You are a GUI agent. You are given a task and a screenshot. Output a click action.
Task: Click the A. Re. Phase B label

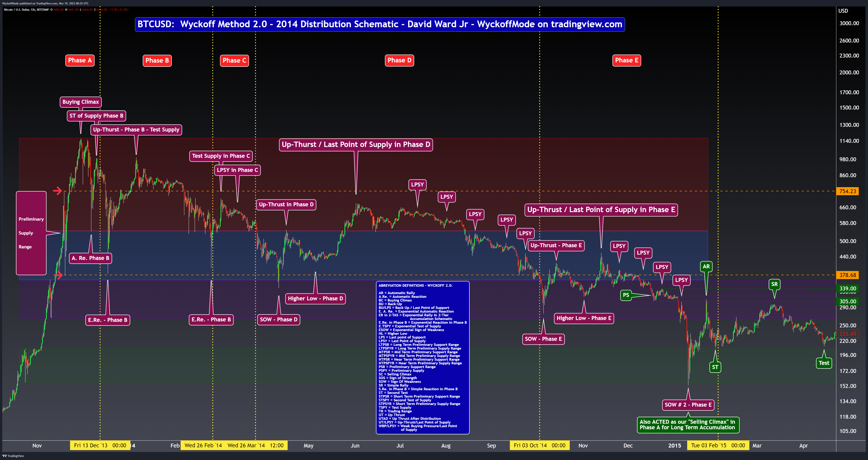(90, 258)
